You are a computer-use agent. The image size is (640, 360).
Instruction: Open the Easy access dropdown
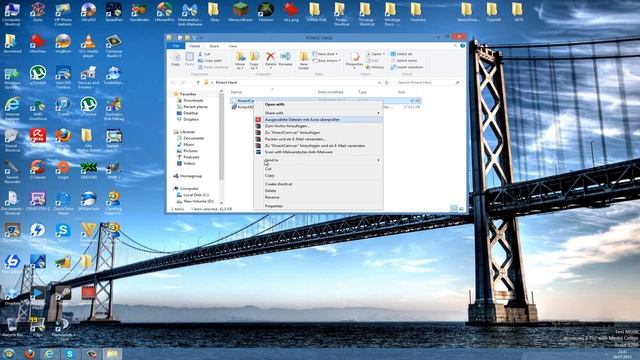click(327, 60)
